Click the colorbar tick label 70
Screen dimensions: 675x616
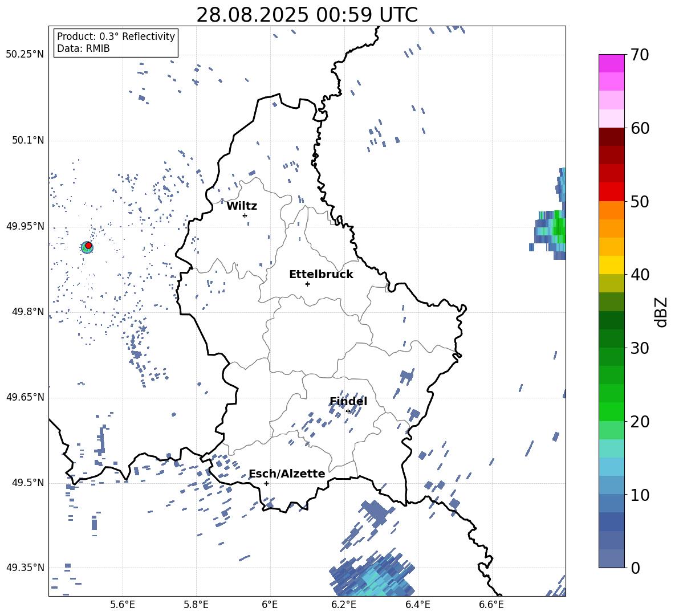pyautogui.click(x=640, y=55)
